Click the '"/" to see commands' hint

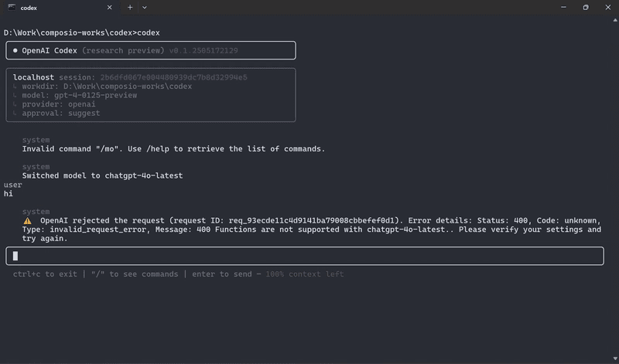135,274
